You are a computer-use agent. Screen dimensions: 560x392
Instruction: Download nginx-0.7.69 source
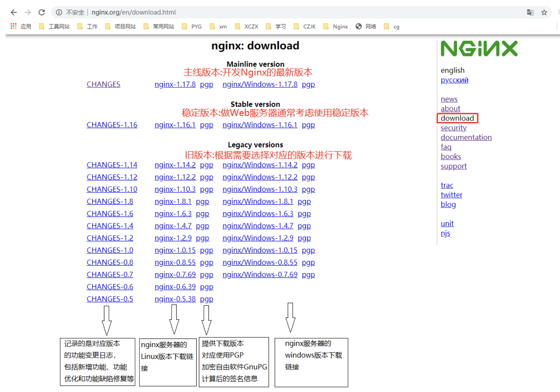coord(175,275)
